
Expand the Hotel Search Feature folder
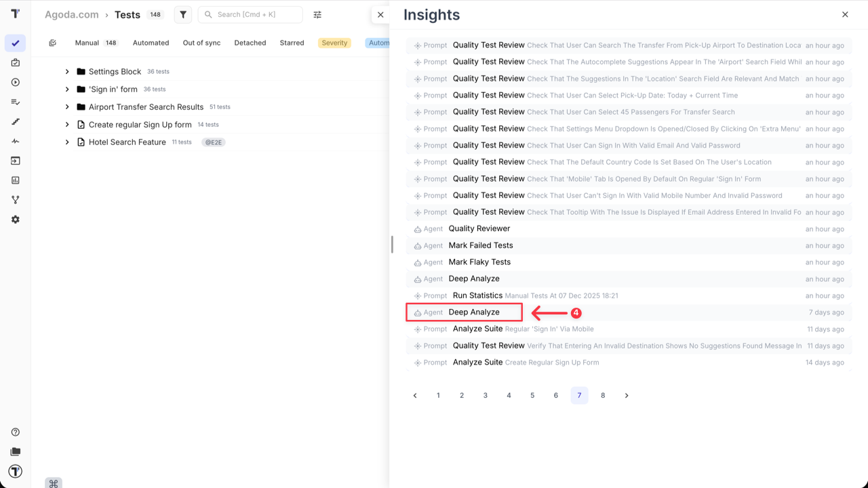pyautogui.click(x=66, y=142)
